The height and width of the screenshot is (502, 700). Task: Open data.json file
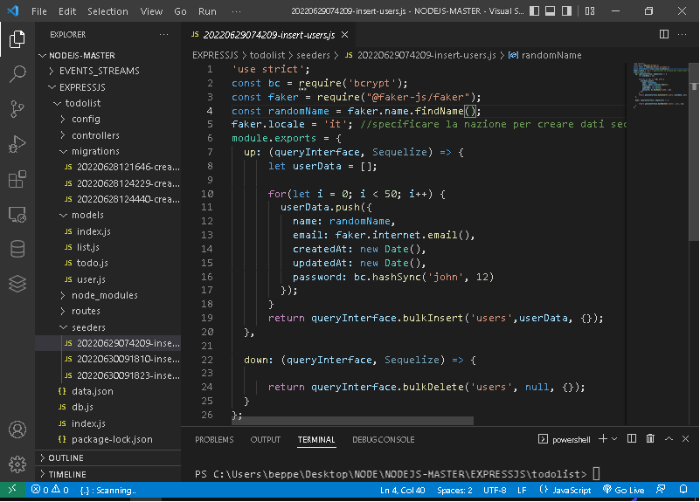tap(108, 391)
